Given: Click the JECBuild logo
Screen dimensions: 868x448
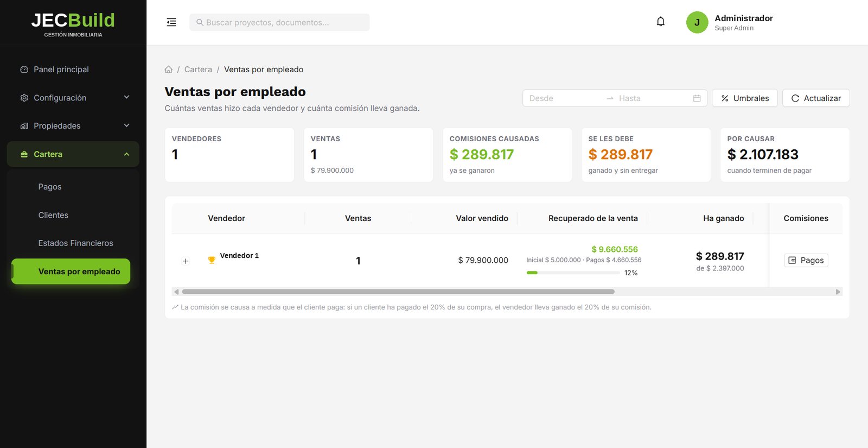Looking at the screenshot, I should 73,24.
